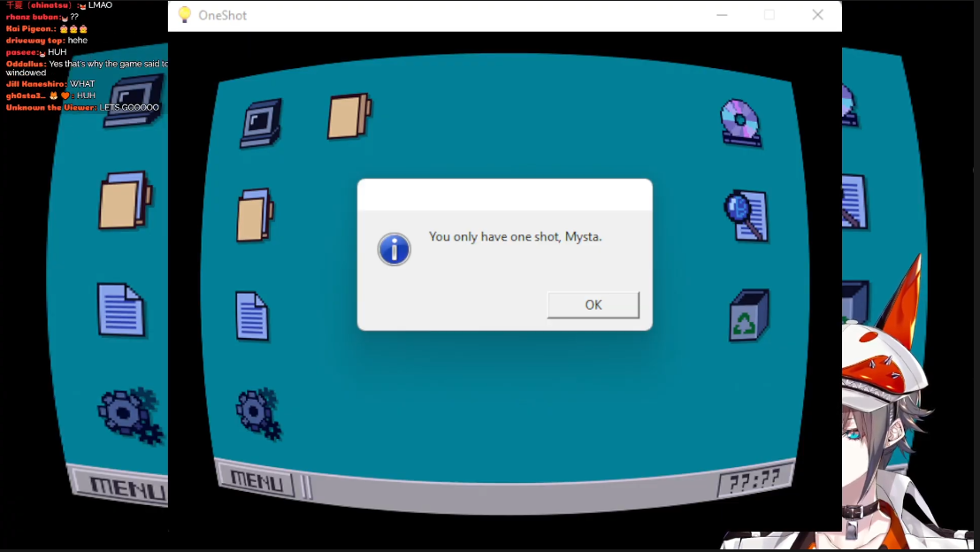The height and width of the screenshot is (552, 980).
Task: Click the ??:?? clock on taskbar
Action: click(x=754, y=480)
